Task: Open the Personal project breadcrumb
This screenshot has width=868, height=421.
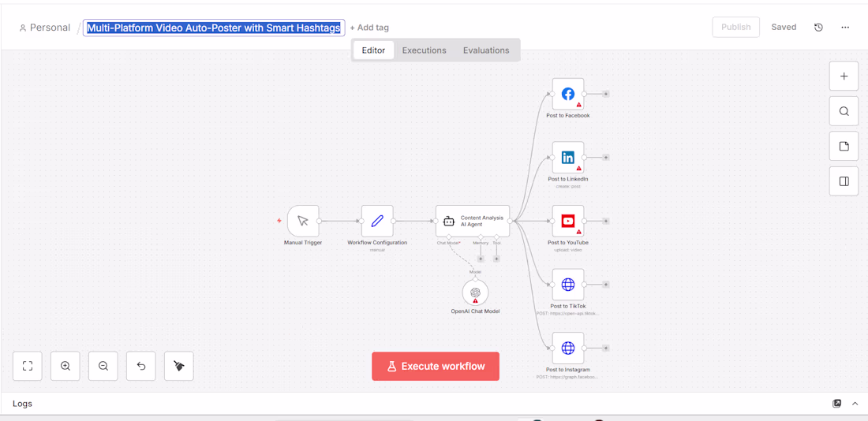Action: pos(45,28)
